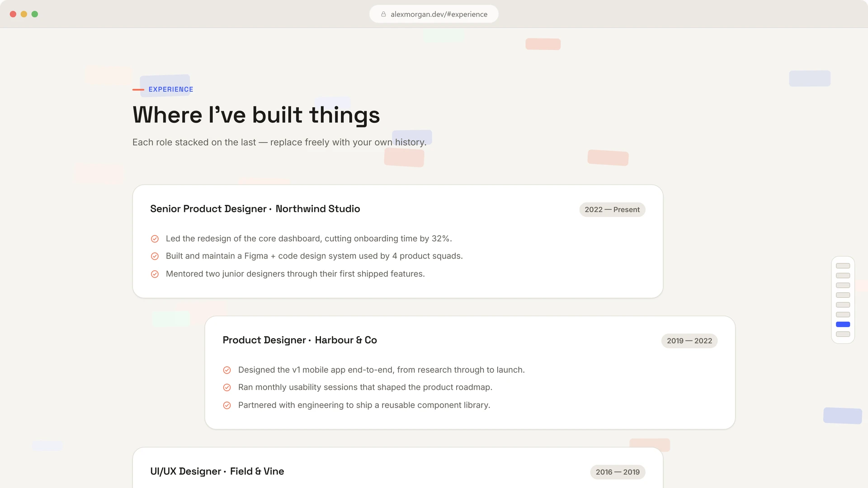This screenshot has height=488, width=868.
Task: Click the 'Each role stacked on the last' subtitle
Action: pos(279,142)
